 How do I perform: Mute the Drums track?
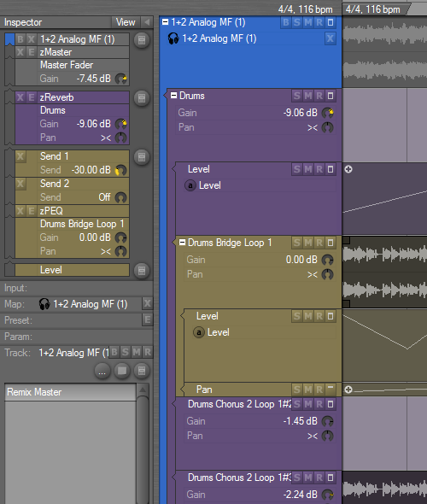tap(308, 96)
